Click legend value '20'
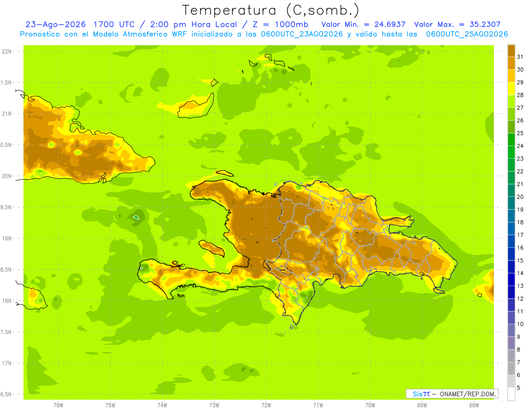 [520, 197]
